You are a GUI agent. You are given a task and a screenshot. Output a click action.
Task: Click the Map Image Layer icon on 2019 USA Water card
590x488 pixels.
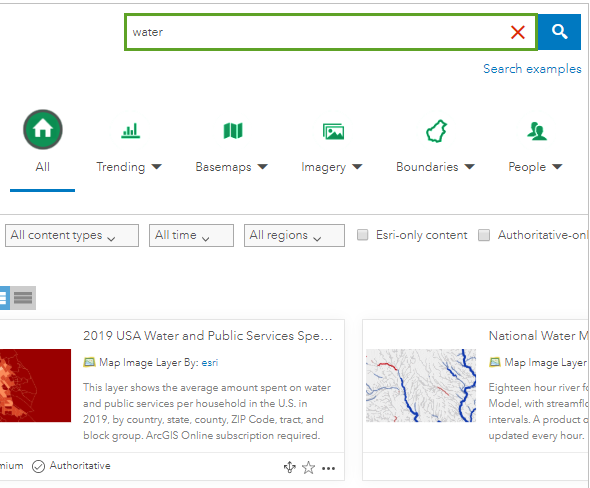pos(89,362)
